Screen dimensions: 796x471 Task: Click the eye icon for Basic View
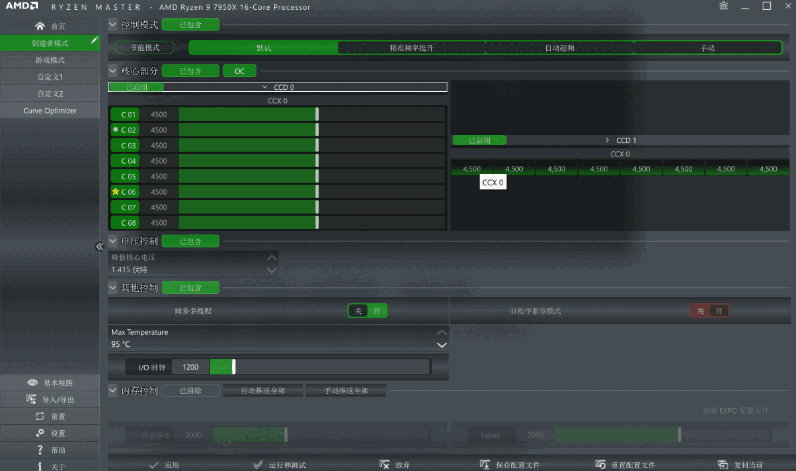tap(33, 383)
